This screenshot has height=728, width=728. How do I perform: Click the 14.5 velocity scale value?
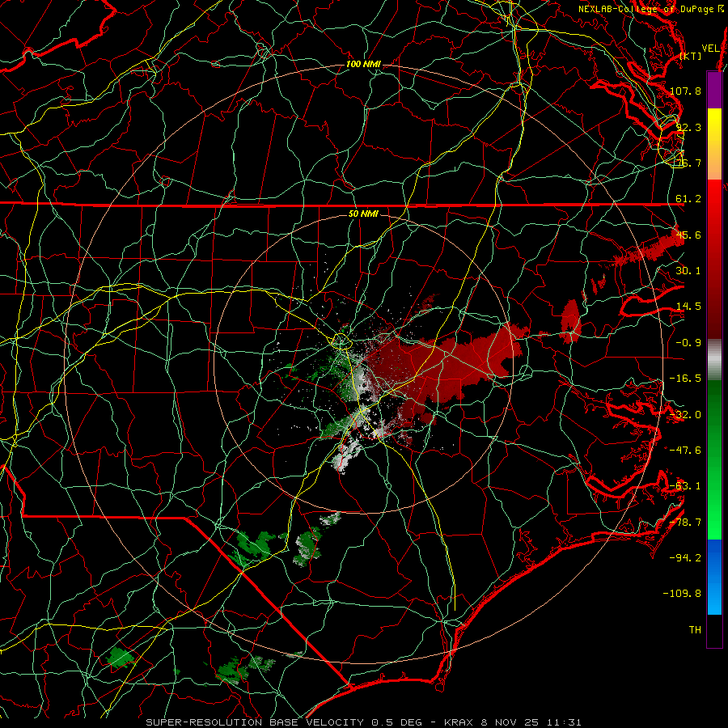[x=688, y=307]
